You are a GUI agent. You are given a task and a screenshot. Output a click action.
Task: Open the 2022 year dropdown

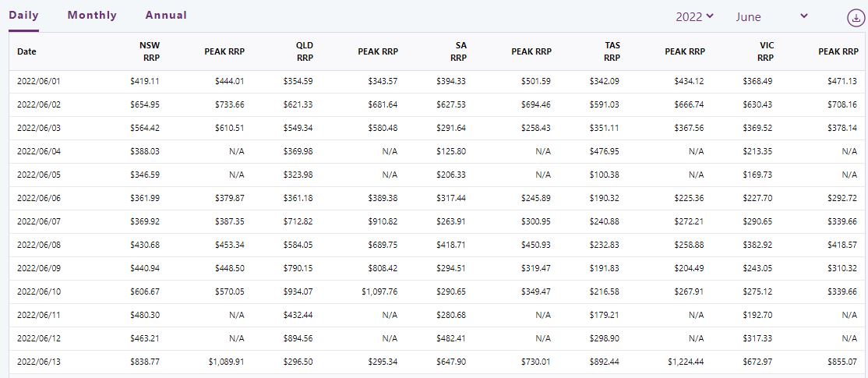pyautogui.click(x=694, y=16)
